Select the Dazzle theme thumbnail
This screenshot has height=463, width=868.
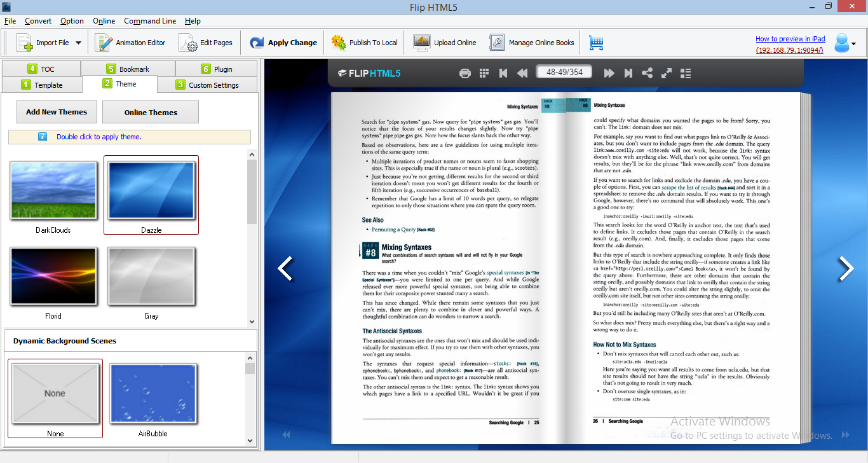pyautogui.click(x=151, y=190)
